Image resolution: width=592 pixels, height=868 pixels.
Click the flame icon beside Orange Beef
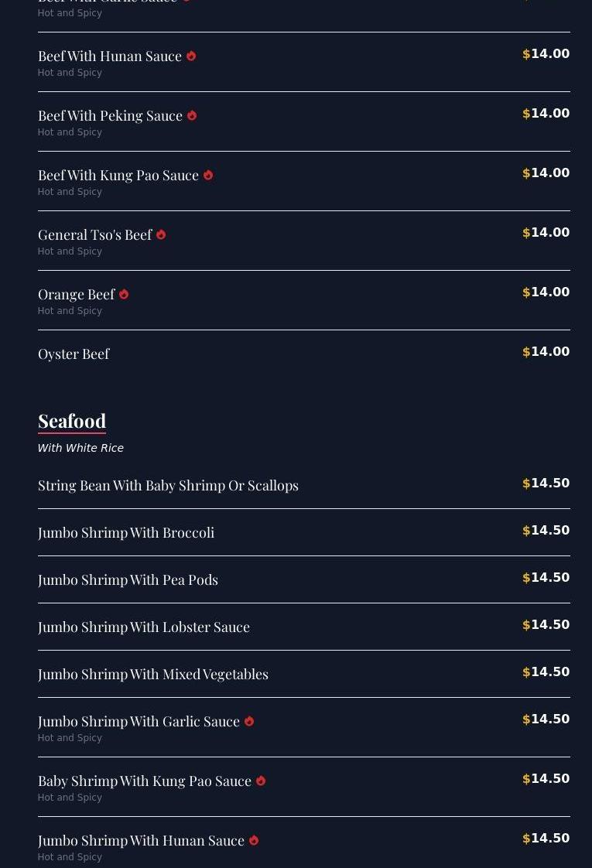(124, 295)
